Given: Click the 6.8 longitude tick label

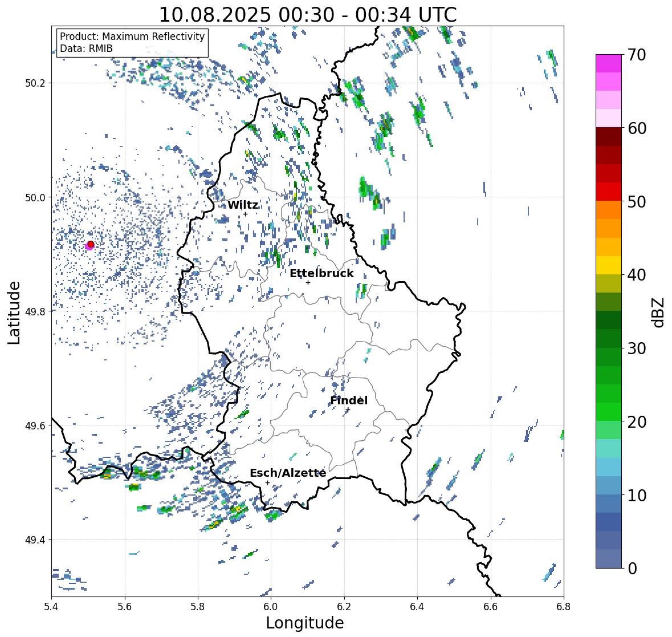Looking at the screenshot, I should click(563, 607).
